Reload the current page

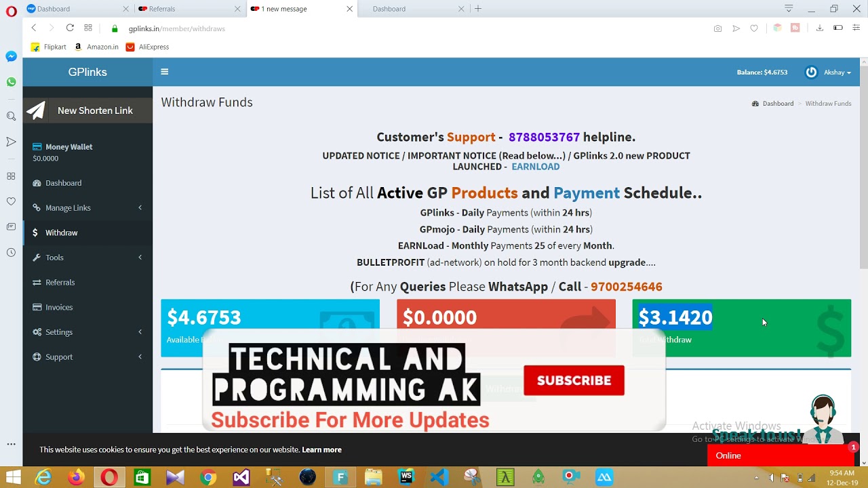[x=70, y=28]
